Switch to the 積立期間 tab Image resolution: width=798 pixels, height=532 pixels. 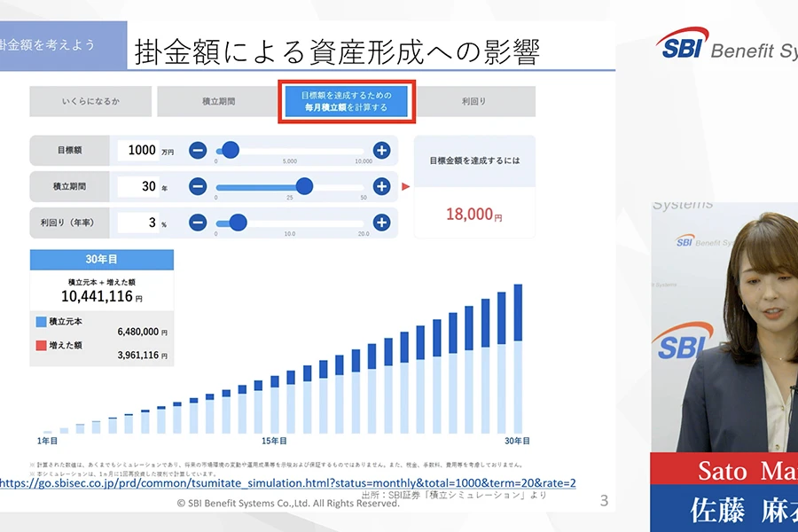[218, 101]
